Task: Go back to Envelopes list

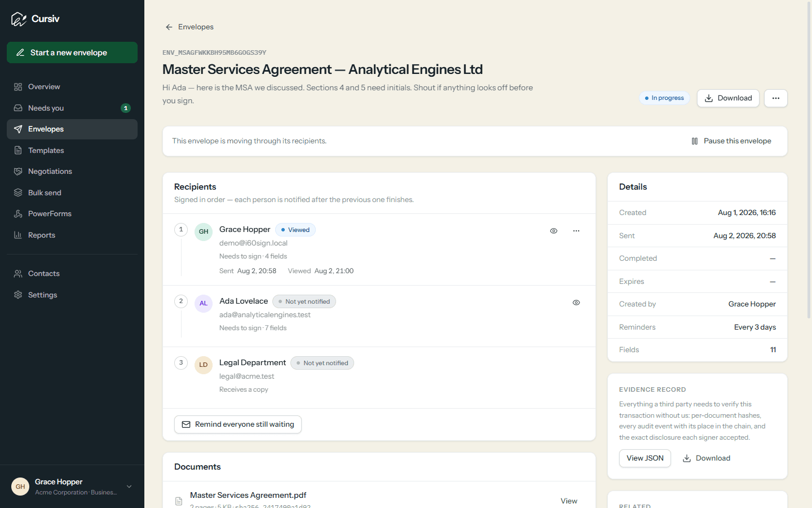Action: point(189,27)
